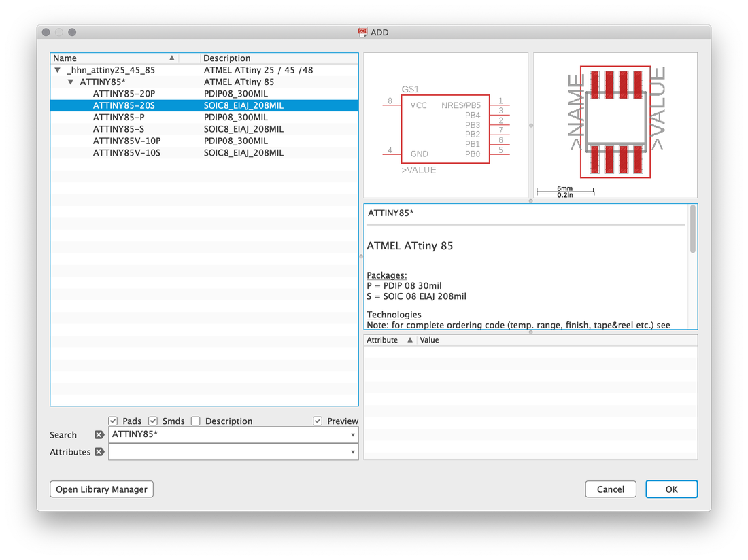The image size is (748, 560).
Task: Enable the Description search checkbox
Action: [196, 421]
